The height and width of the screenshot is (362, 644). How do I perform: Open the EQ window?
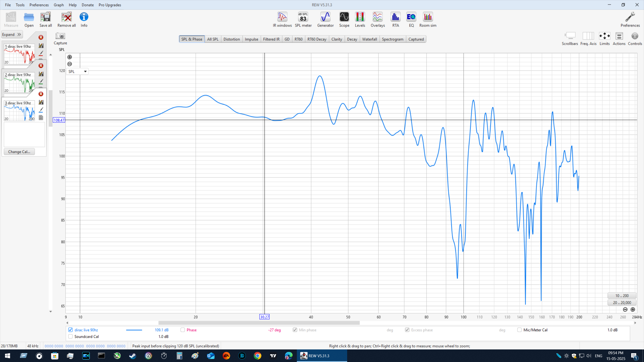point(411,20)
